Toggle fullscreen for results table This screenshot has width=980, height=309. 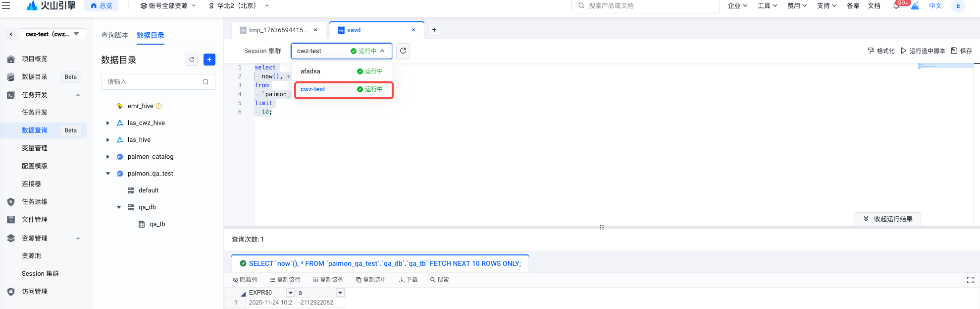[x=970, y=280]
